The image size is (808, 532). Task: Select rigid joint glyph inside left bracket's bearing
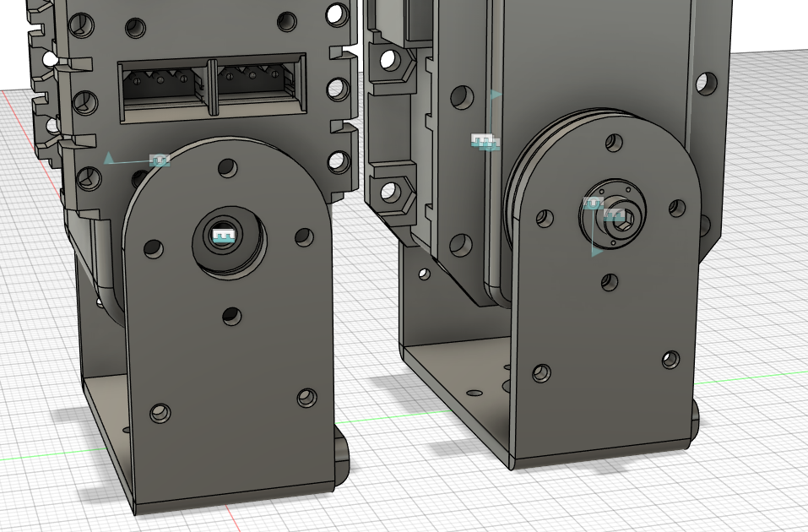(x=224, y=236)
